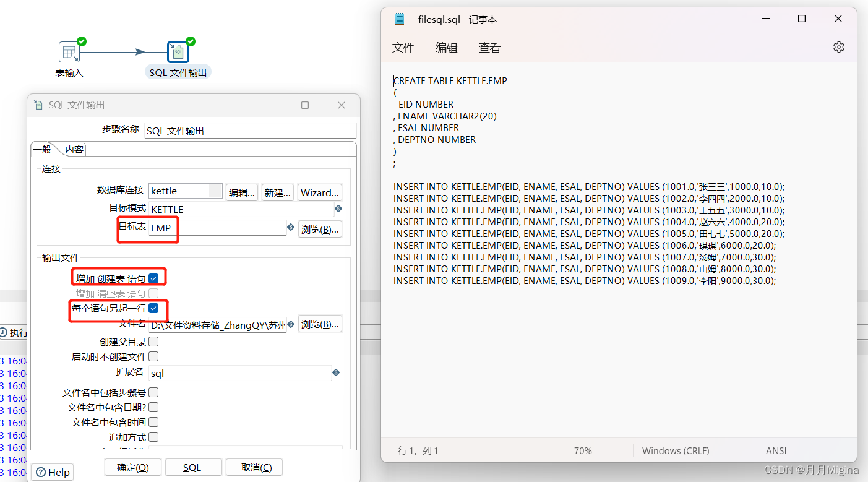Viewport: 868px width, 482px height.
Task: Click the Help button
Action: coord(52,472)
